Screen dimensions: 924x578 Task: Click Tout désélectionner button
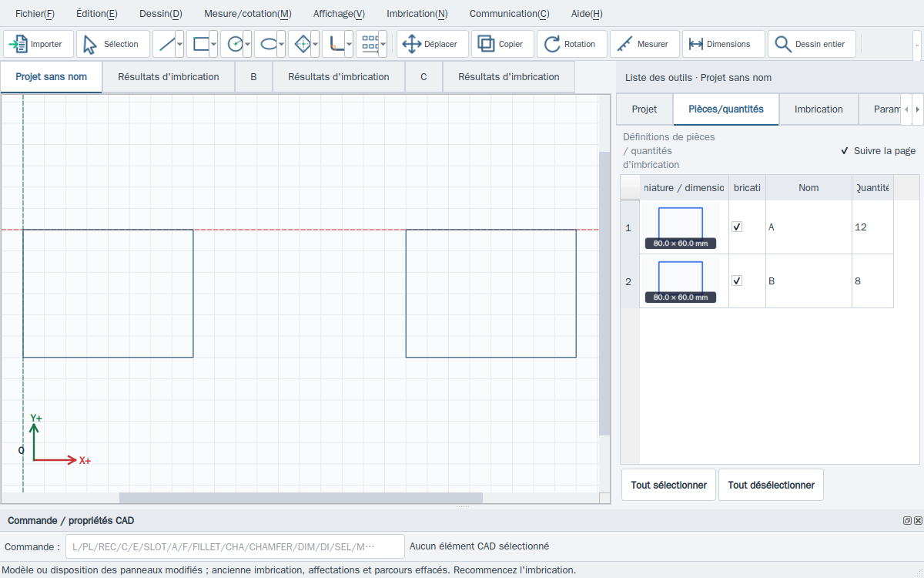[772, 486]
